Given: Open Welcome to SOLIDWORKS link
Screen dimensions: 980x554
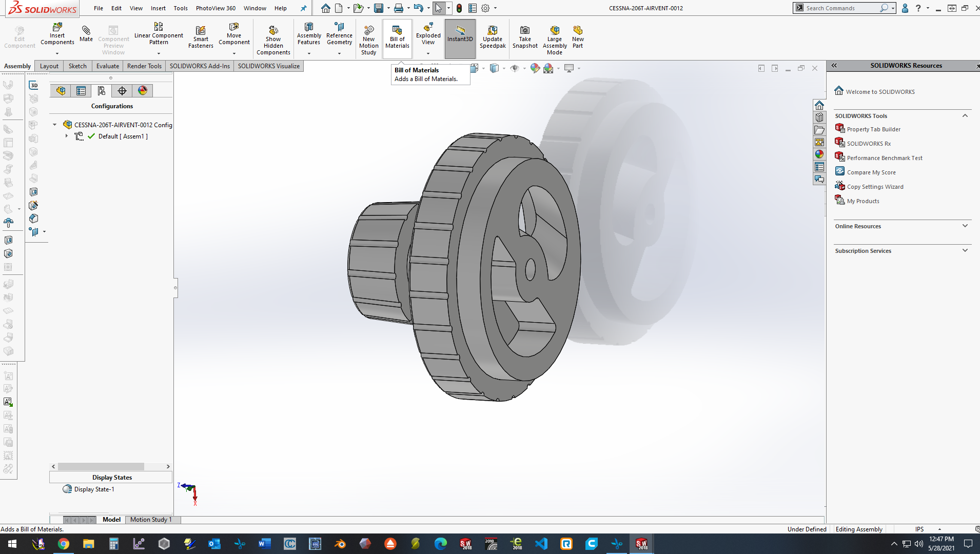Looking at the screenshot, I should pyautogui.click(x=880, y=92).
